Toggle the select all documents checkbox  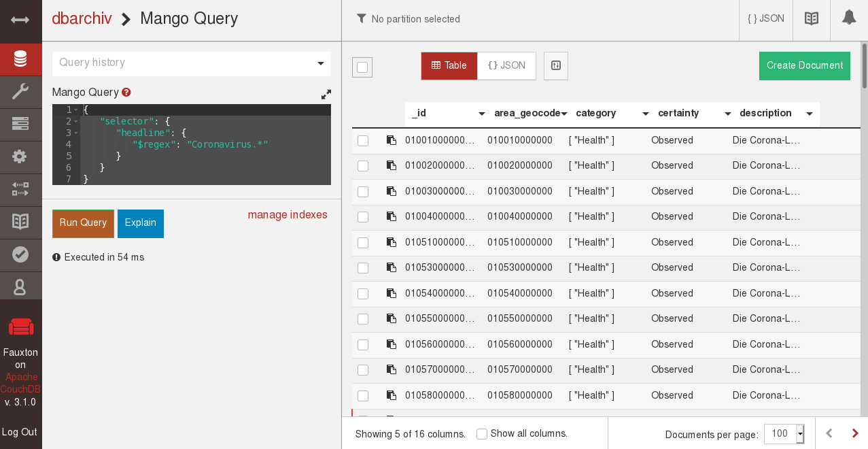point(362,67)
